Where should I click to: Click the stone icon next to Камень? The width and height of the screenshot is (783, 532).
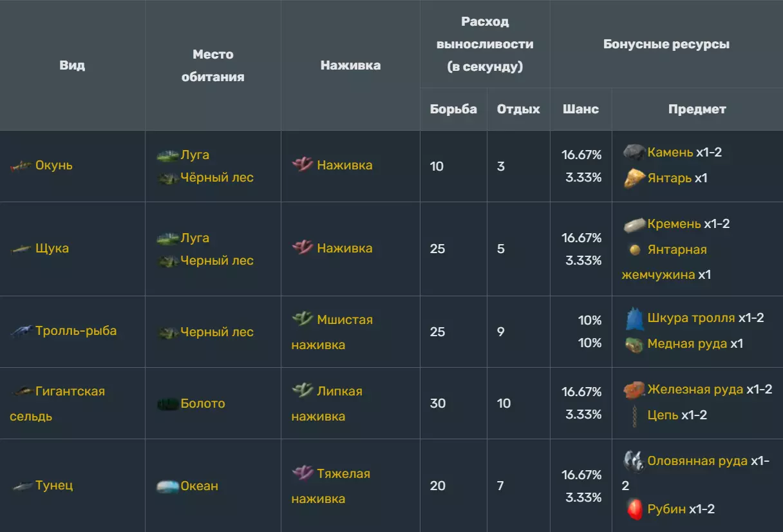[x=634, y=153]
